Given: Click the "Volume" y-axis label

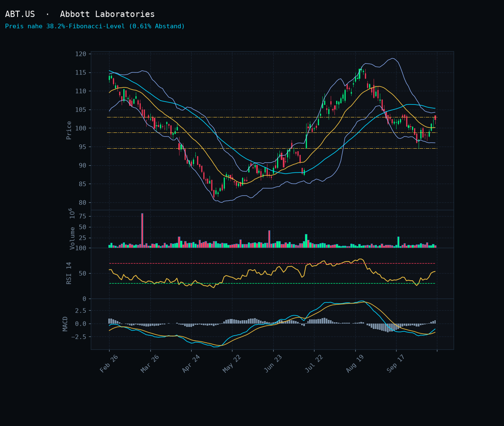Looking at the screenshot, I should coord(72,238).
